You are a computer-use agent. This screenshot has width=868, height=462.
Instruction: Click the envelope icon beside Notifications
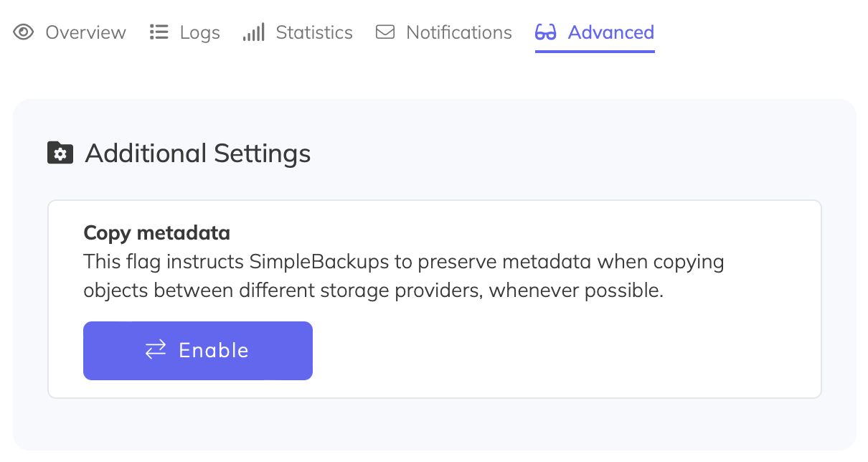[x=385, y=32]
